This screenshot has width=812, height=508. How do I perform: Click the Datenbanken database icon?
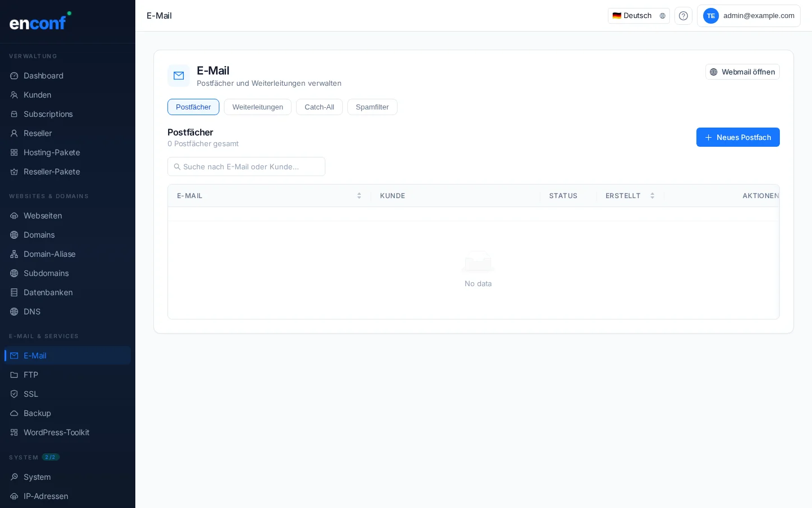[14, 292]
